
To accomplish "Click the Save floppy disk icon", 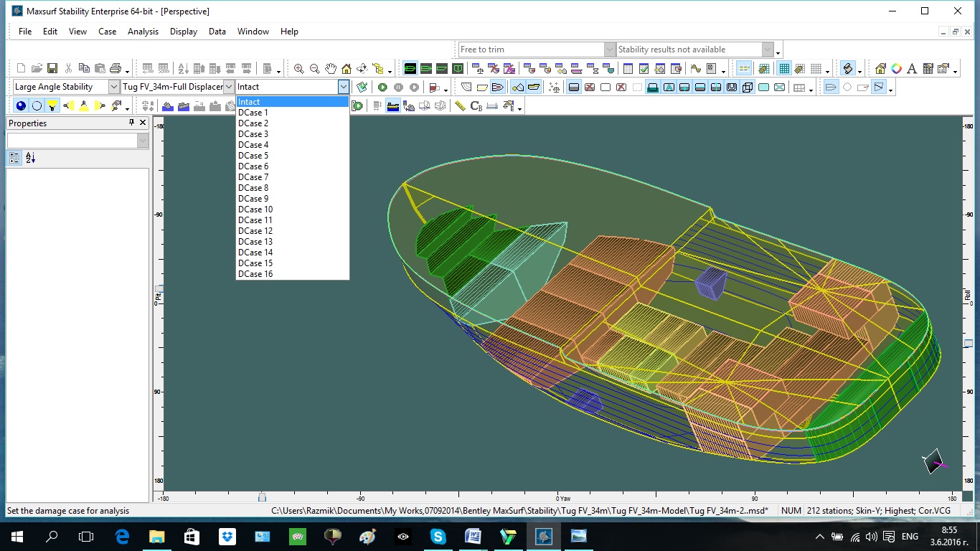I will 52,69.
